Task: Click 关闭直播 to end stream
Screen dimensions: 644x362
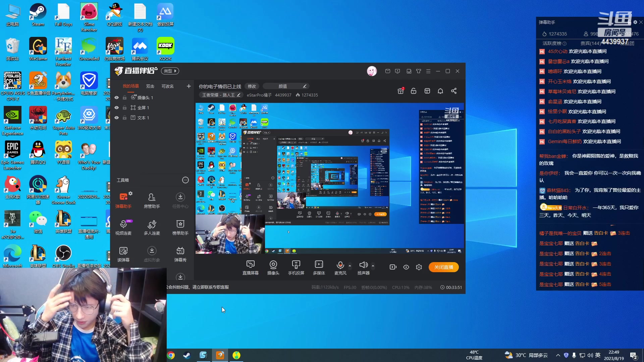Action: 443,267
